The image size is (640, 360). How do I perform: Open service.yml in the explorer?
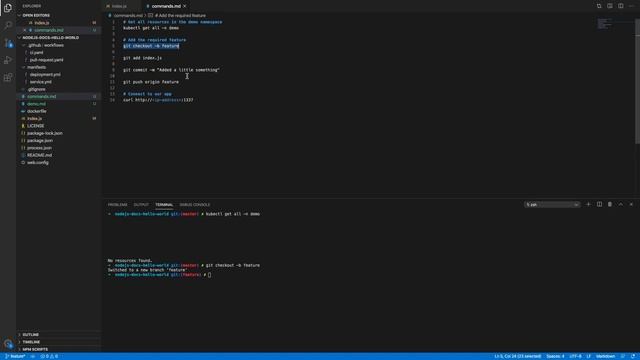[x=40, y=82]
